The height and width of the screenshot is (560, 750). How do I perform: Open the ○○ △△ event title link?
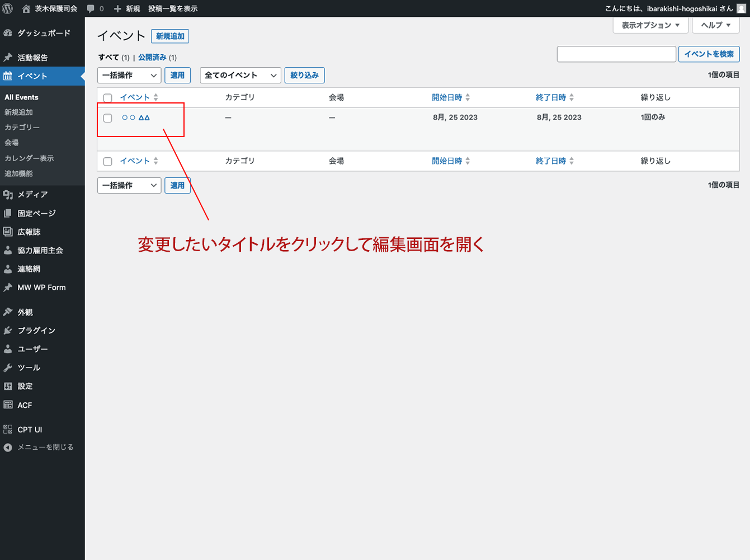(136, 117)
